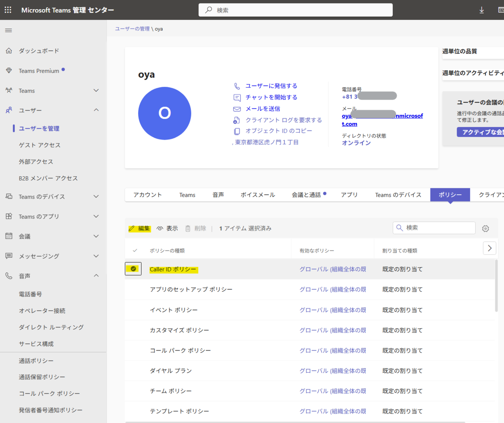Open グローバル policy link for イベント ポリシー
The image size is (504, 423).
(333, 310)
